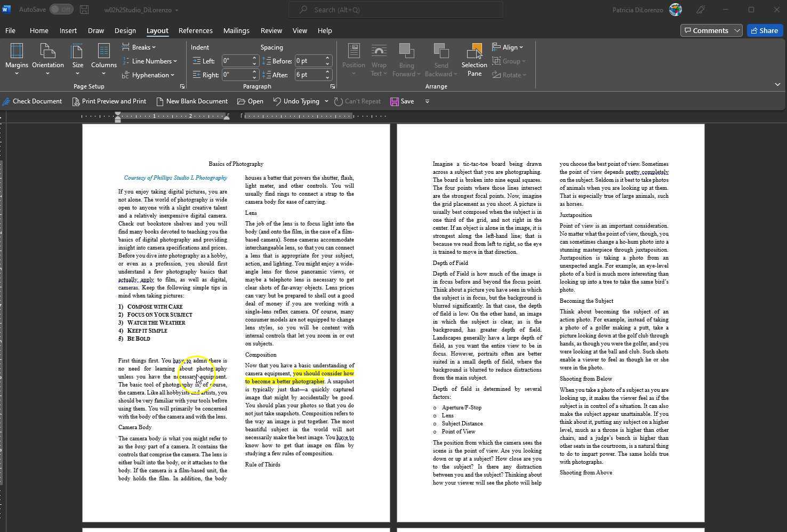Open the Design ribbon tab
Screen dimensions: 787x532
click(125, 31)
